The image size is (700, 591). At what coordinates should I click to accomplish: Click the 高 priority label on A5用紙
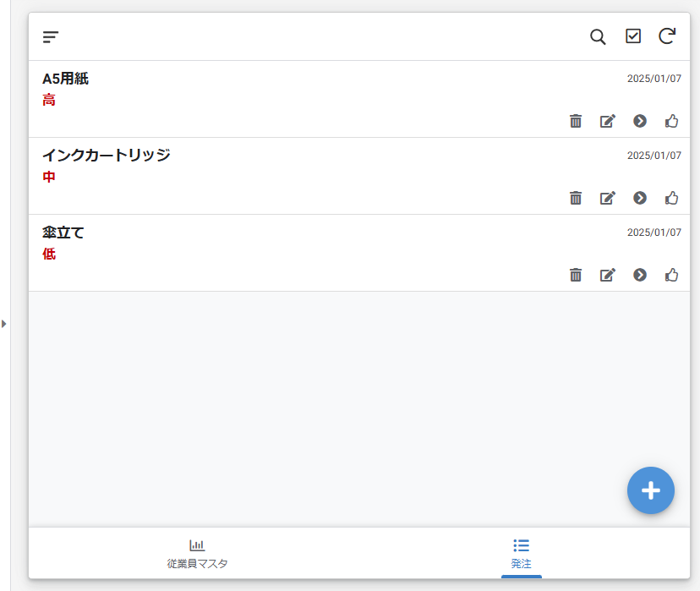point(48,100)
